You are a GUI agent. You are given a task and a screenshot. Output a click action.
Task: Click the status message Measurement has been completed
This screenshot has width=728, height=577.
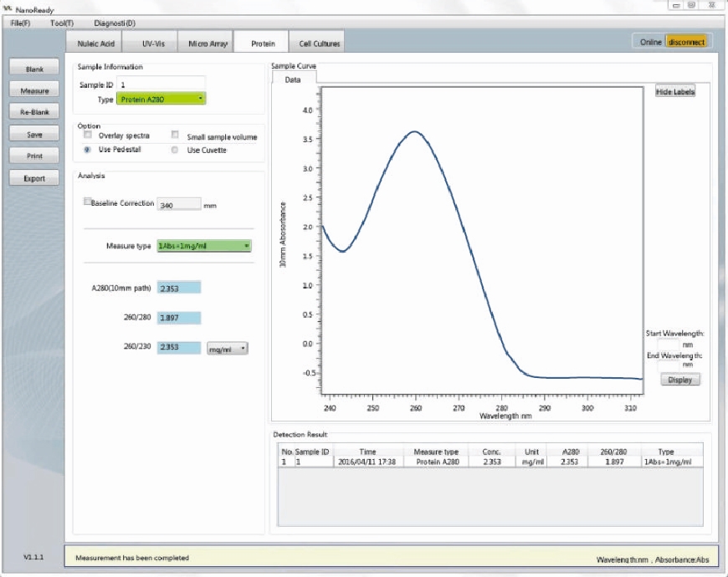[132, 558]
